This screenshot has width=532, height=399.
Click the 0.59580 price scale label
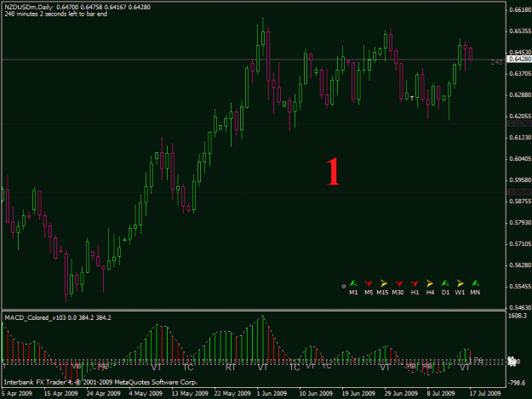[x=520, y=180]
